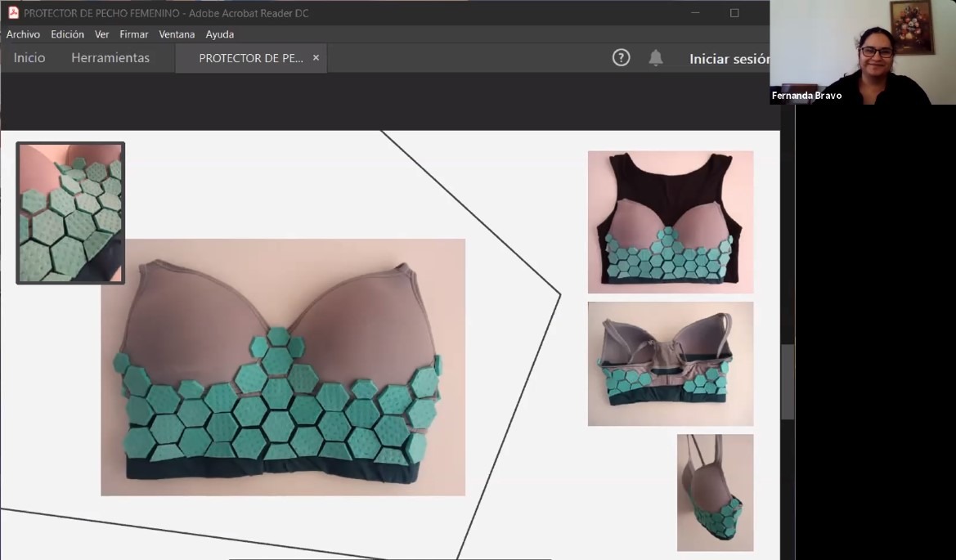Minimize the Acrobat Reader window

tap(695, 13)
